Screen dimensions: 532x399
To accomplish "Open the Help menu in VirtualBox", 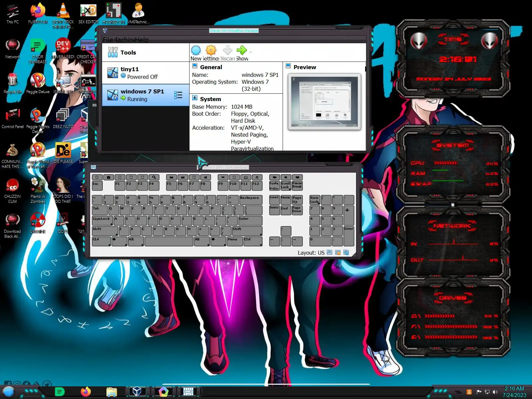I will pyautogui.click(x=142, y=40).
